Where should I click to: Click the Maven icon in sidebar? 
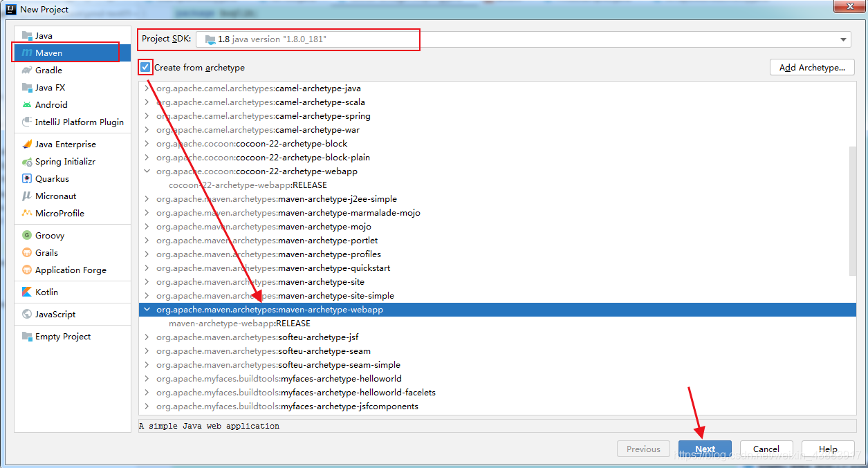[27, 53]
